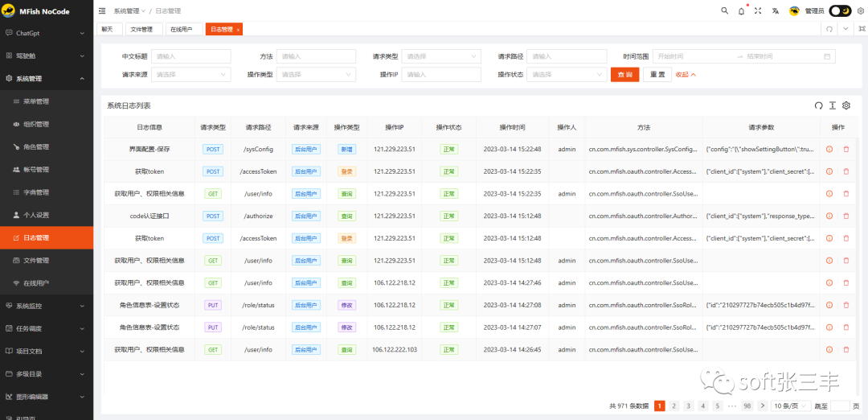Open the 请求来源 dropdown
This screenshot has width=868, height=420.
[x=191, y=74]
